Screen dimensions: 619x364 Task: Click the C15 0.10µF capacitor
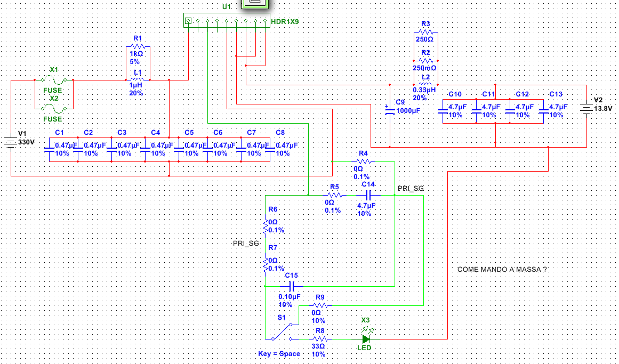coord(291,286)
